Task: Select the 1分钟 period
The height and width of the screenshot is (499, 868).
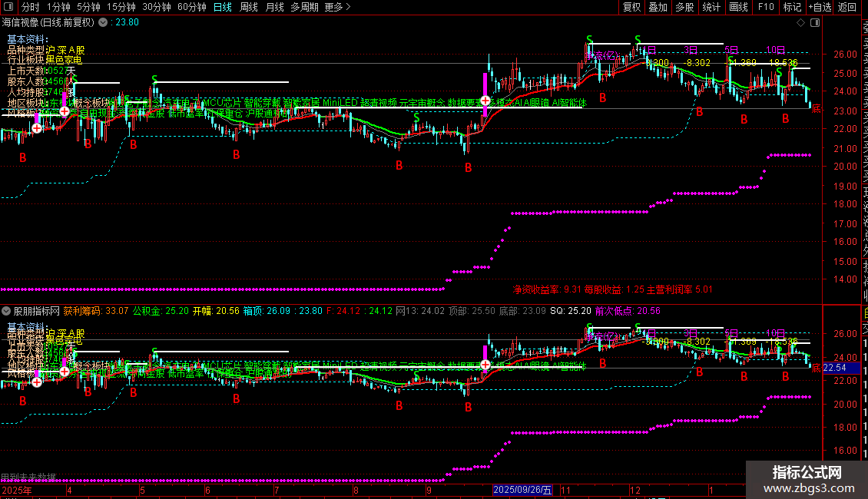Action: coord(58,7)
